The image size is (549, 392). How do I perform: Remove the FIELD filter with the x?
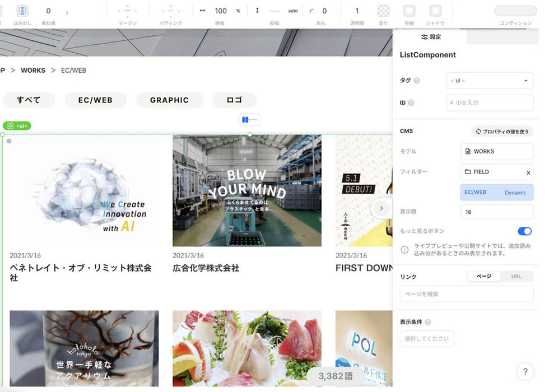point(528,172)
